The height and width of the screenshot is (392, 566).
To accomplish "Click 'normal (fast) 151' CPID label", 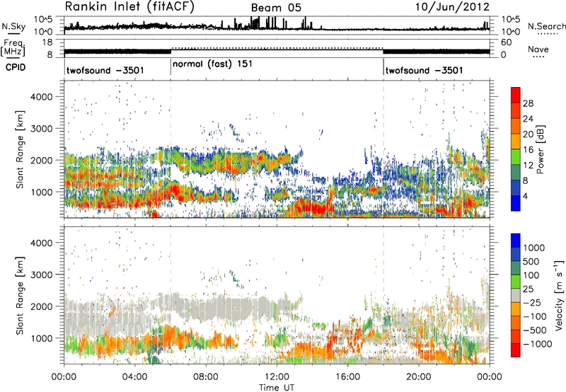I will pos(213,64).
